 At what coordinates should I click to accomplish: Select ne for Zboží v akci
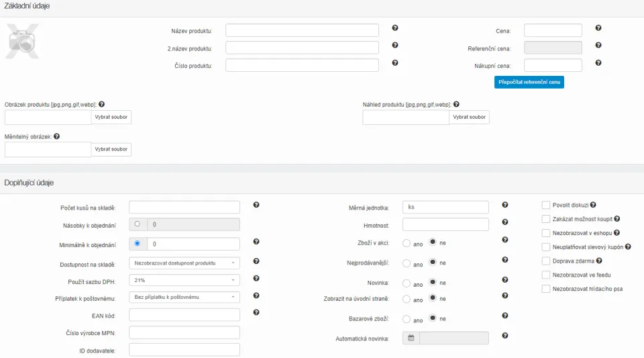coord(433,242)
